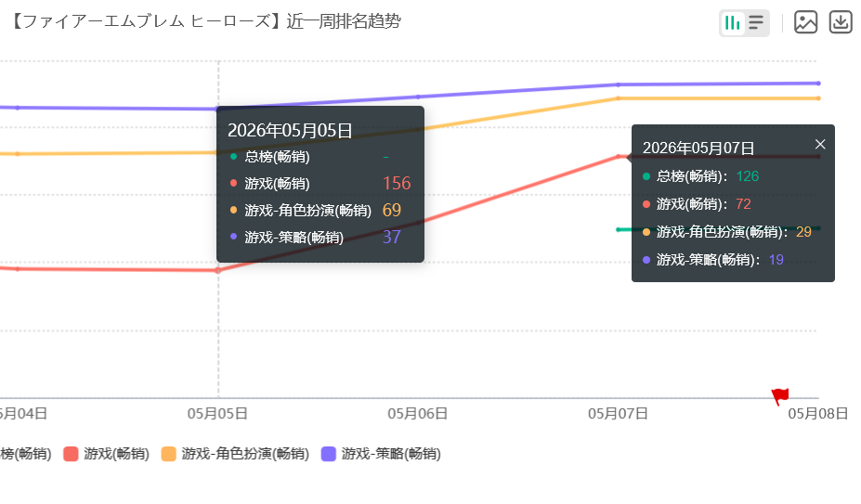Click the red 游戏(畅销) legend swatch
The width and height of the screenshot is (861, 504).
click(71, 454)
